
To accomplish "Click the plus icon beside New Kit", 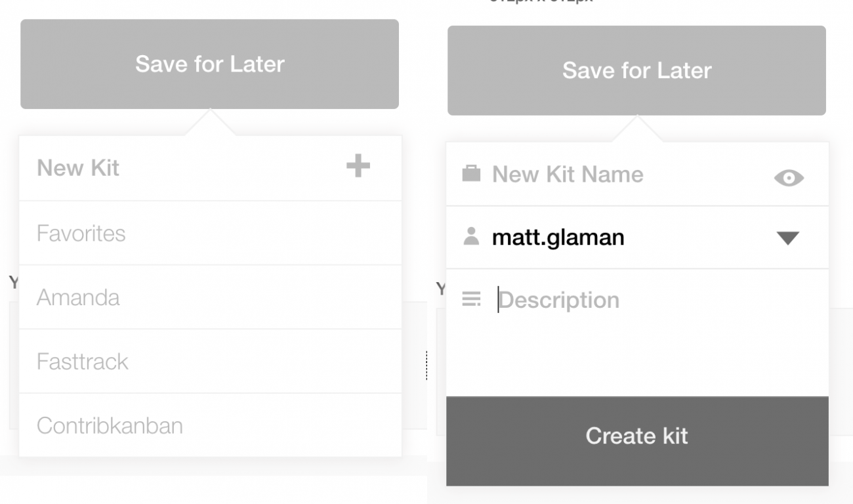I will (x=358, y=166).
